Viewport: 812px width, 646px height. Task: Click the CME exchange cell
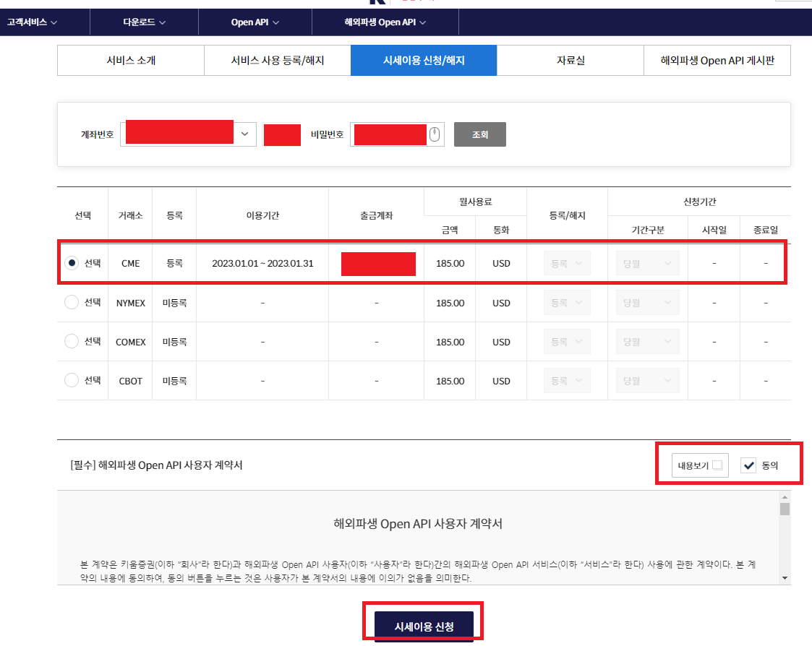[130, 264]
